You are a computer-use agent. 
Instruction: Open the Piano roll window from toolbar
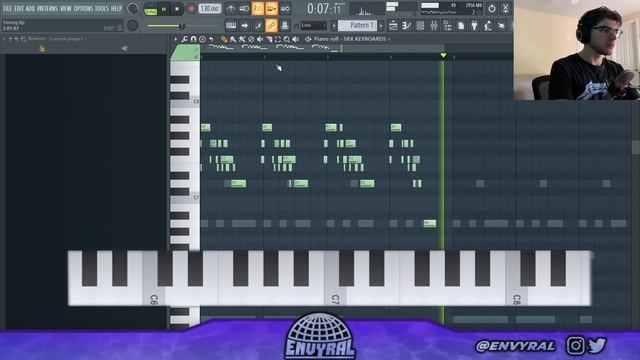click(x=407, y=25)
